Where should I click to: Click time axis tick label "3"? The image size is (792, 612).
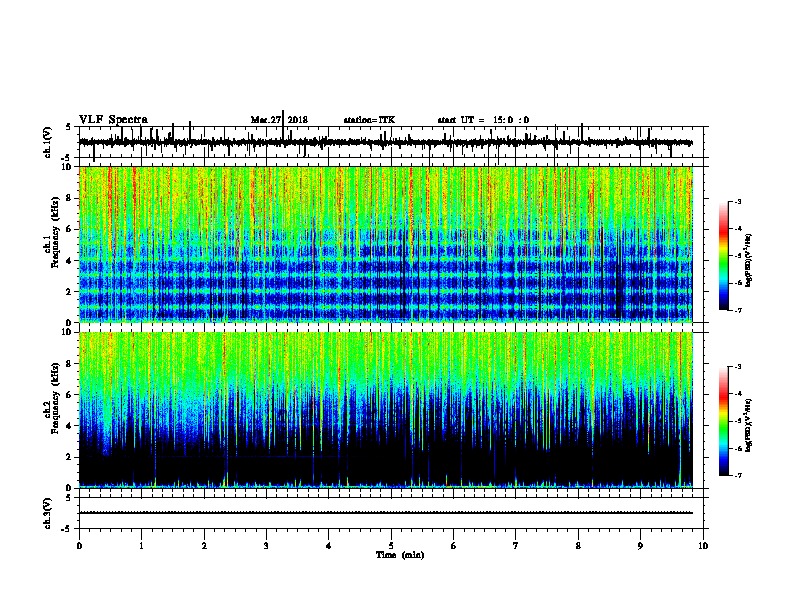tap(266, 546)
